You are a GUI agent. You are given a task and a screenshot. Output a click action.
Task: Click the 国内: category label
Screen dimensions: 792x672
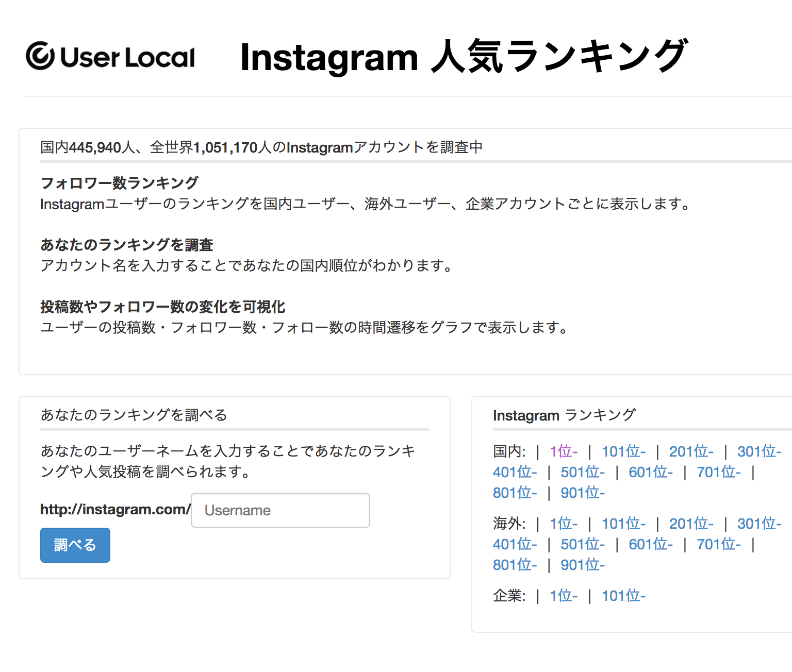[509, 451]
